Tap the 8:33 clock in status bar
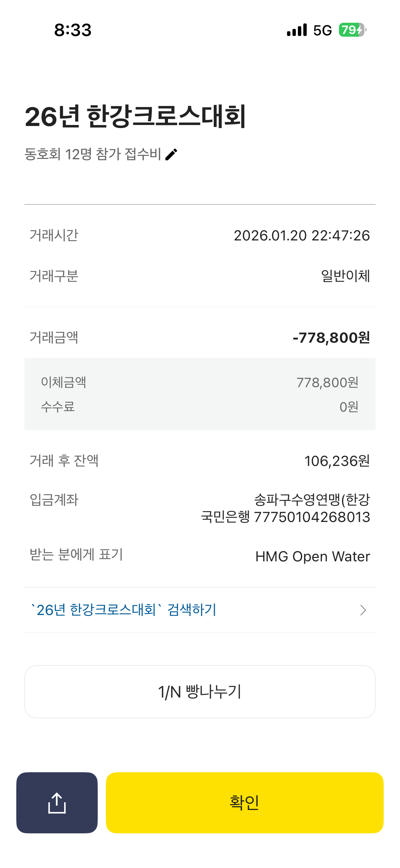The image size is (400, 868). pyautogui.click(x=73, y=30)
